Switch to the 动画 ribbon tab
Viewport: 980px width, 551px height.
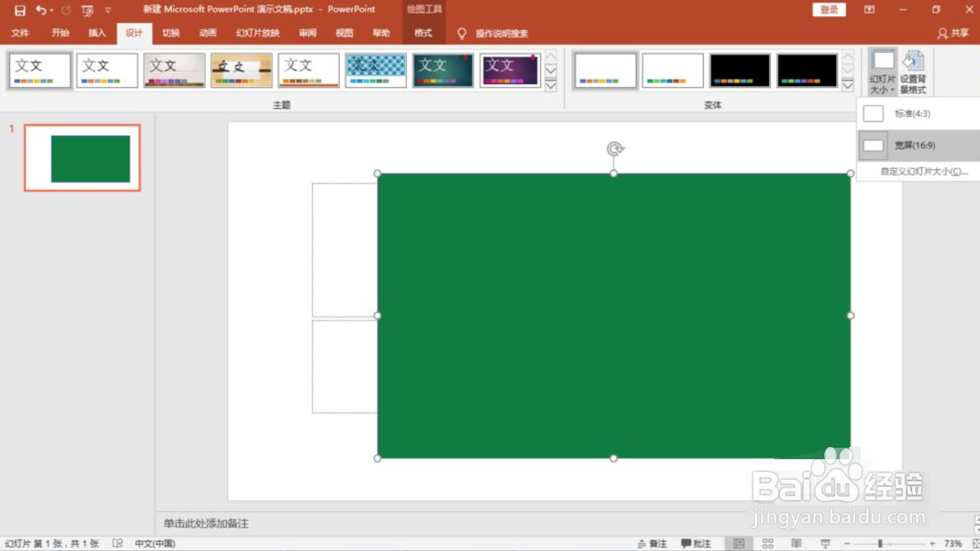[208, 33]
